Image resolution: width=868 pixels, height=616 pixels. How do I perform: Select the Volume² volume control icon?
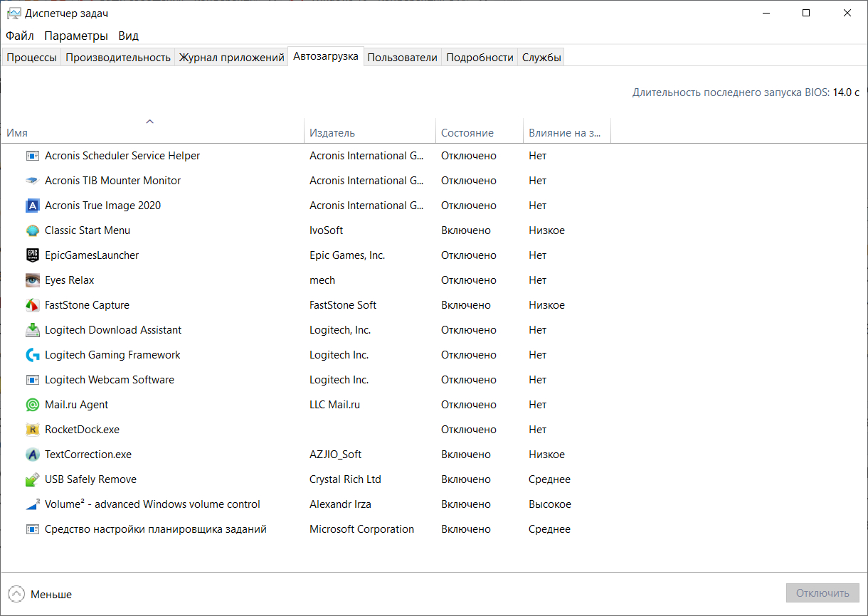click(x=32, y=504)
